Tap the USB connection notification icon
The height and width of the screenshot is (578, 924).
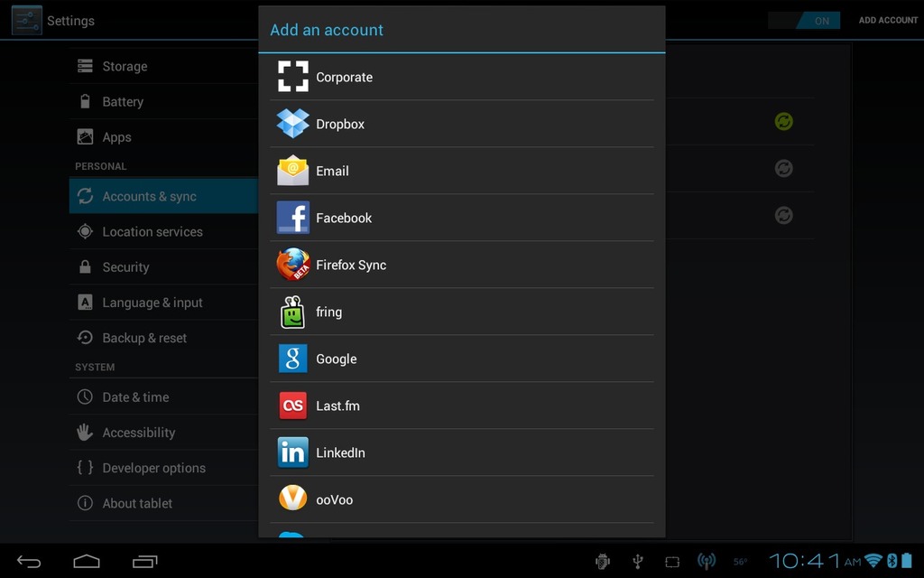click(x=638, y=562)
